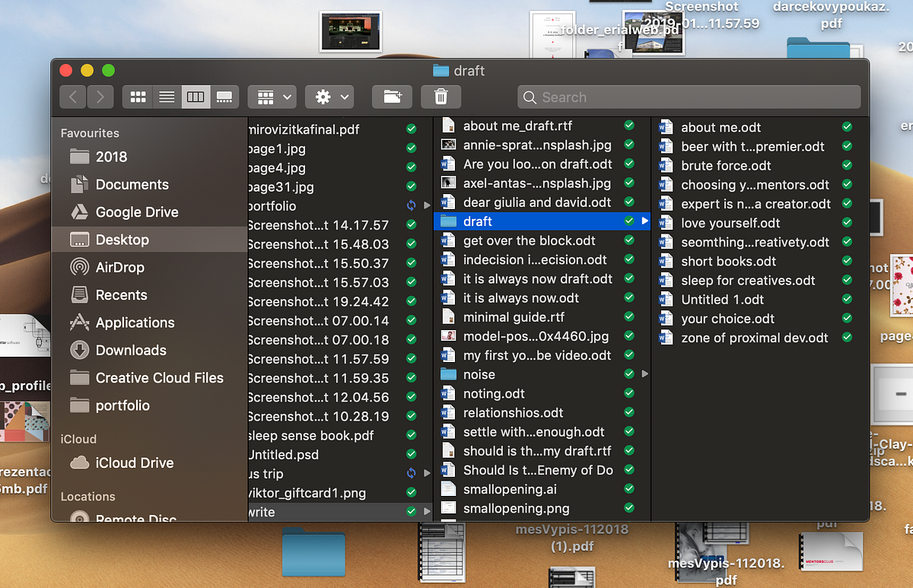Switch to column view
This screenshot has width=913, height=588.
196,97
